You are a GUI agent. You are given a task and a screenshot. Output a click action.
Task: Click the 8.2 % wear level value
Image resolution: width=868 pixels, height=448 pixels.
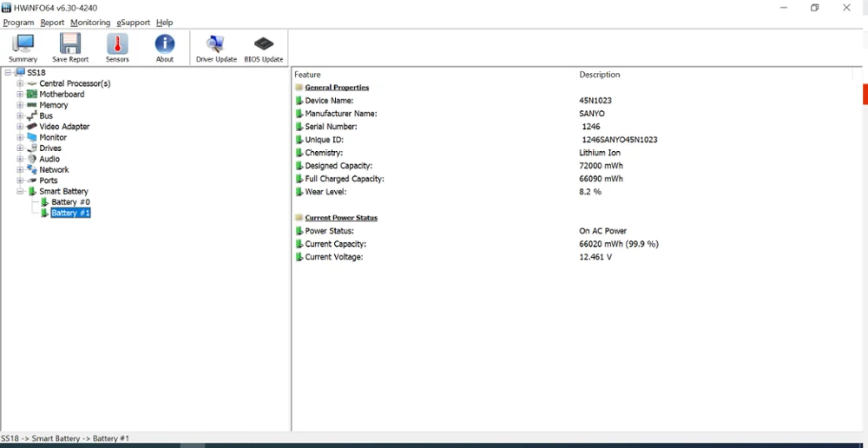(x=590, y=192)
